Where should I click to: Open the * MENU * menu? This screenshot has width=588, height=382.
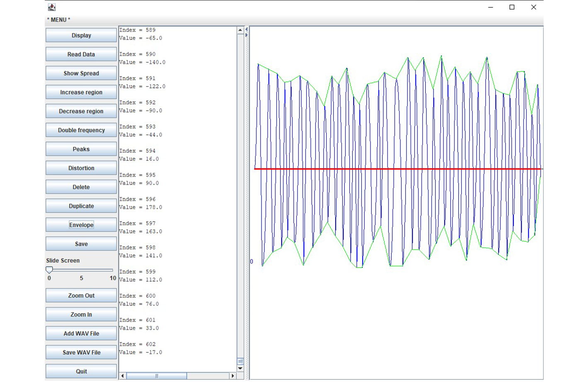pos(58,19)
